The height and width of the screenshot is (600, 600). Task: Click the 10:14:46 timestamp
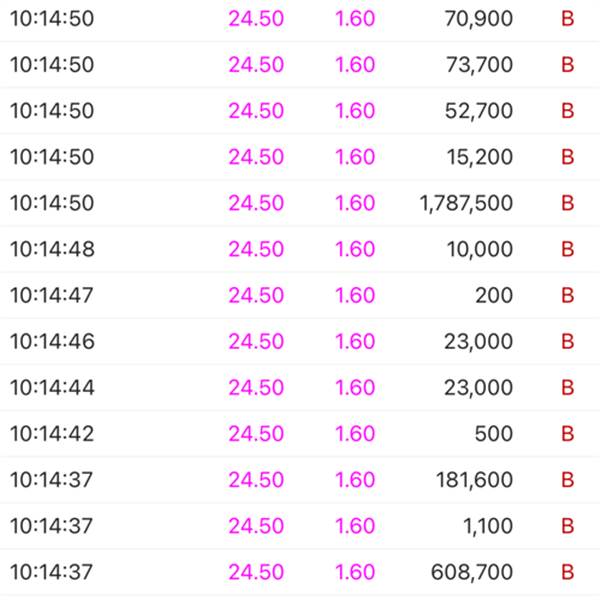52,341
